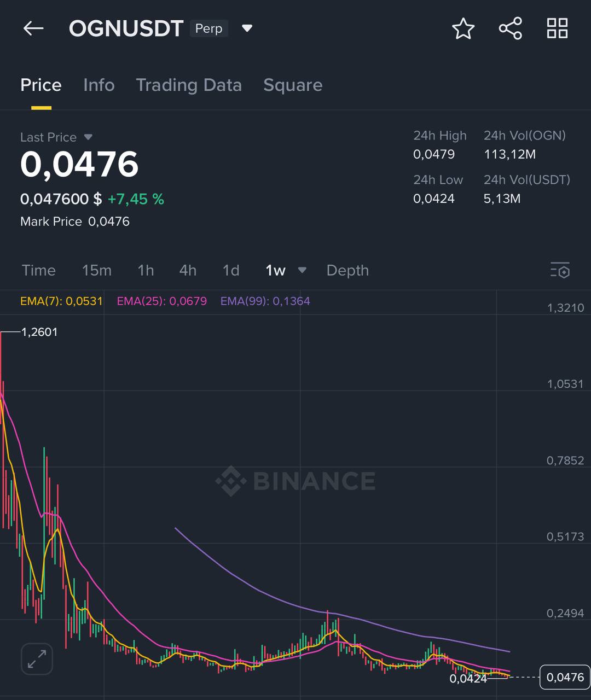Tap the current price tag 0,0476 on axis

565,677
